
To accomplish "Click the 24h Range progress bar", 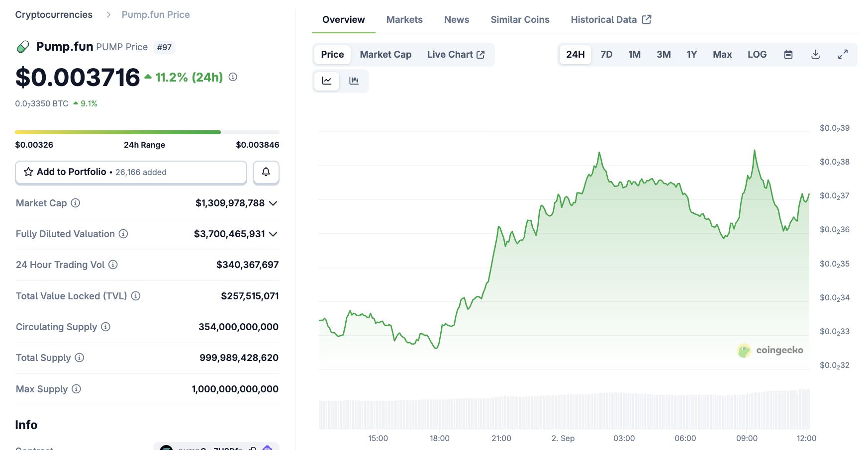I will pos(147,132).
